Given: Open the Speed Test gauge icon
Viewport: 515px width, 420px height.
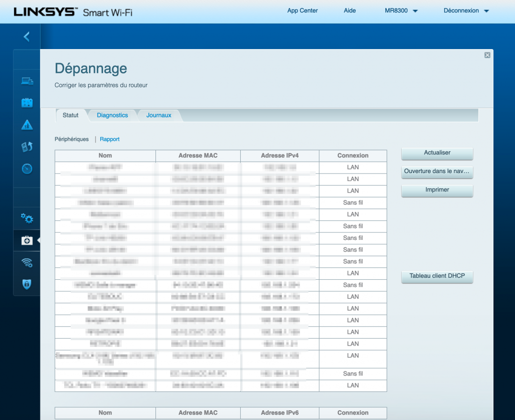Looking at the screenshot, I should [x=27, y=169].
